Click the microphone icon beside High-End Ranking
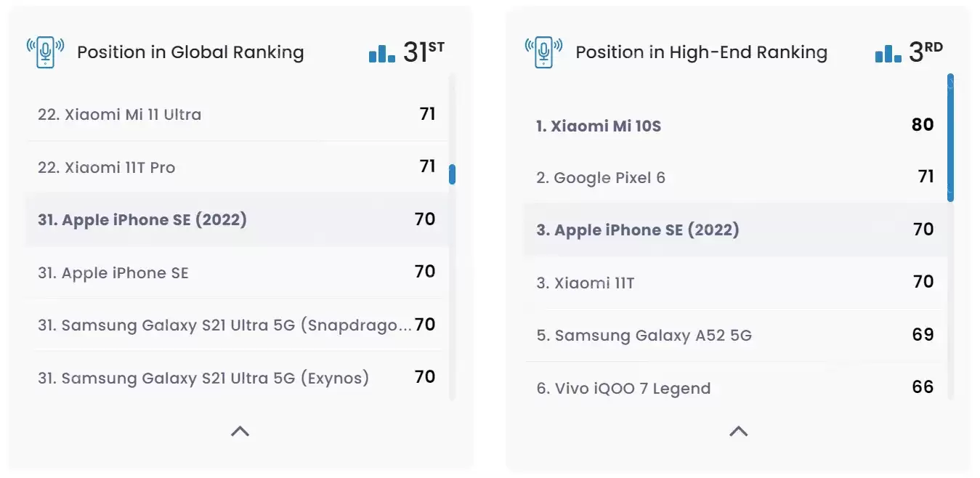This screenshot has height=478, width=980. [x=543, y=52]
